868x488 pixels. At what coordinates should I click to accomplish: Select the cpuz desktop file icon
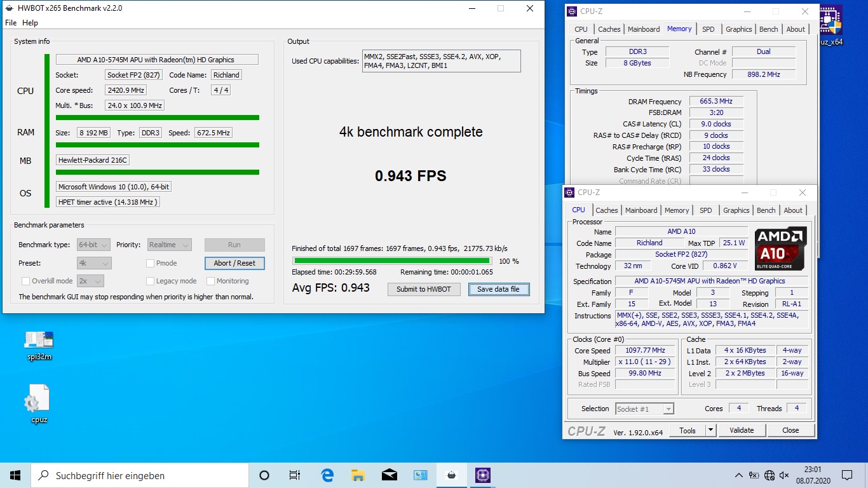point(39,404)
